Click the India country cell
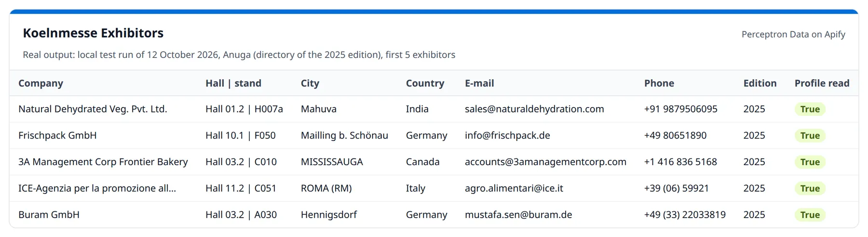 click(x=417, y=109)
